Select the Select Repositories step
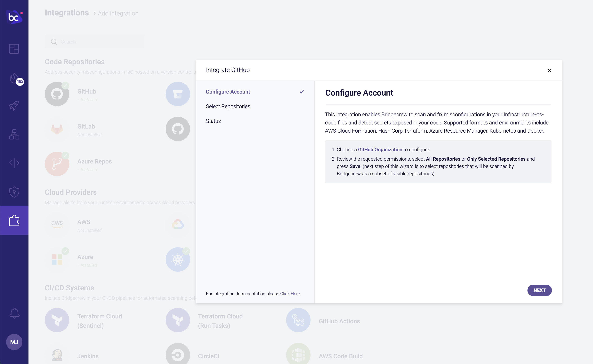 tap(228, 106)
